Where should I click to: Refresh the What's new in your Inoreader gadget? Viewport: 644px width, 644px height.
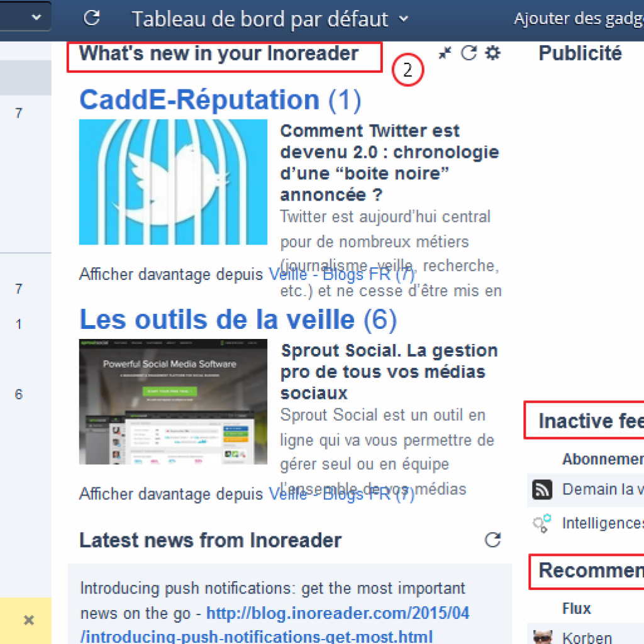tap(469, 53)
